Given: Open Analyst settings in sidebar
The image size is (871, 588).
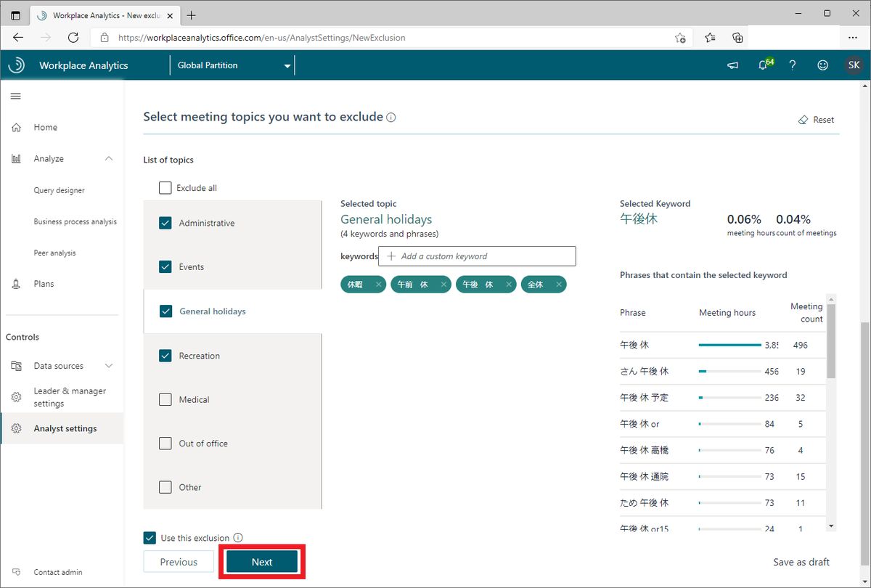Looking at the screenshot, I should tap(65, 428).
